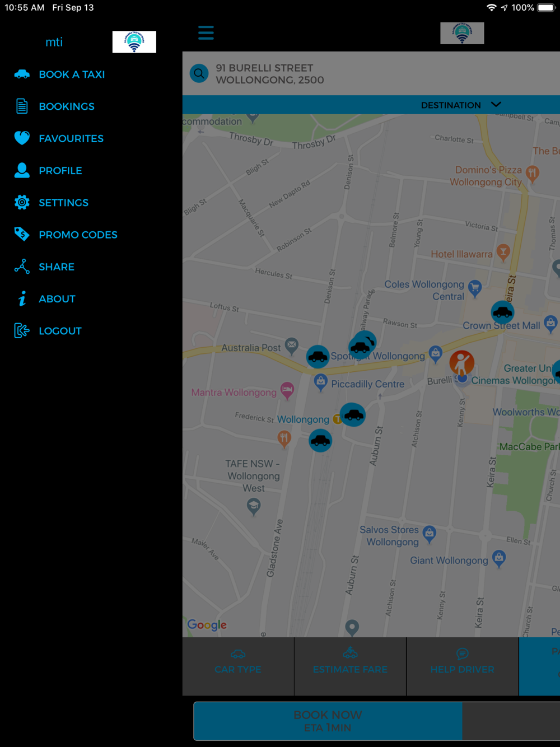Click the company logo in the top bar
This screenshot has height=747, width=560.
tap(462, 33)
